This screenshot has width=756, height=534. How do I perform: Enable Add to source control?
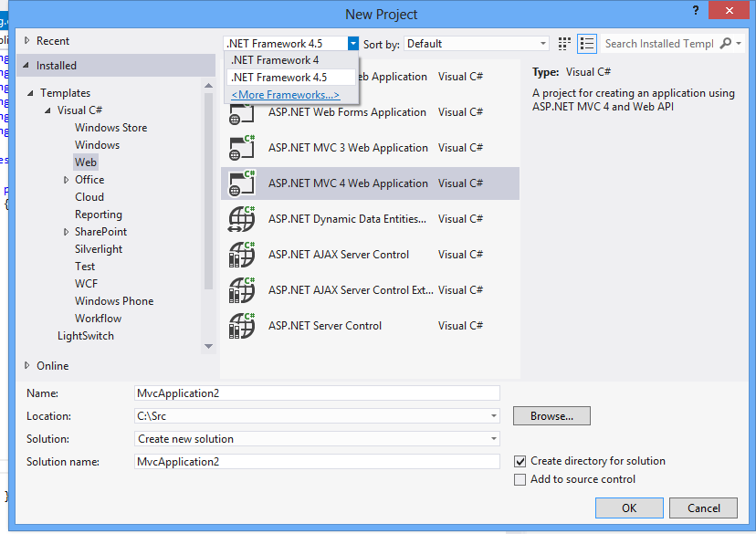[520, 479]
